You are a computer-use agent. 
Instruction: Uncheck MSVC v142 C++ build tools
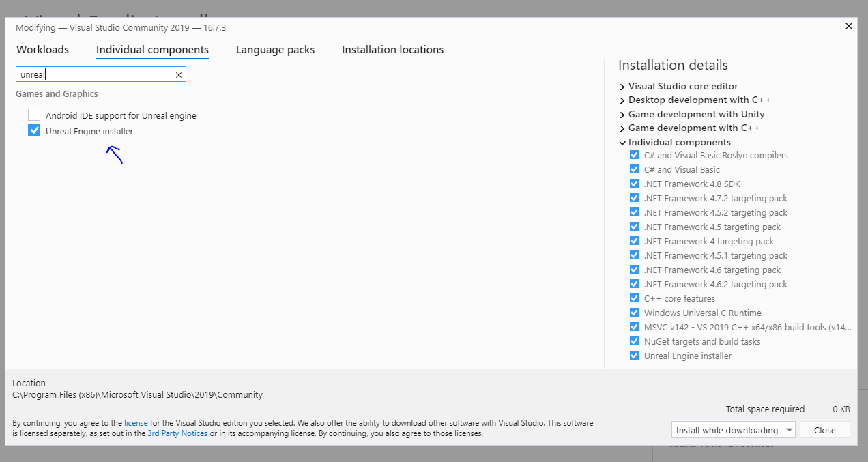[634, 327]
